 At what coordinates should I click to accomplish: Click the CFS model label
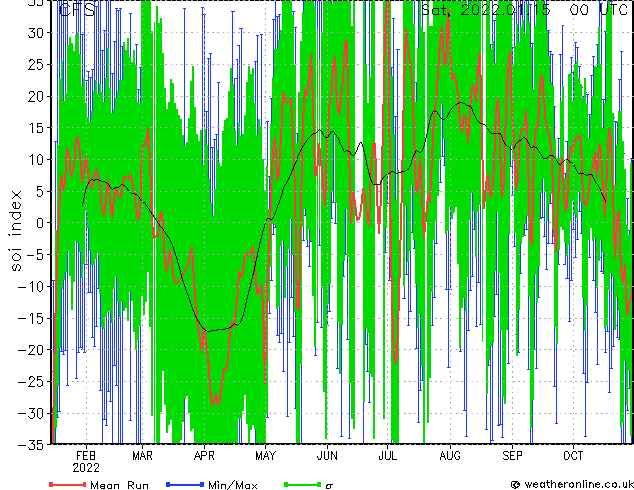[77, 9]
